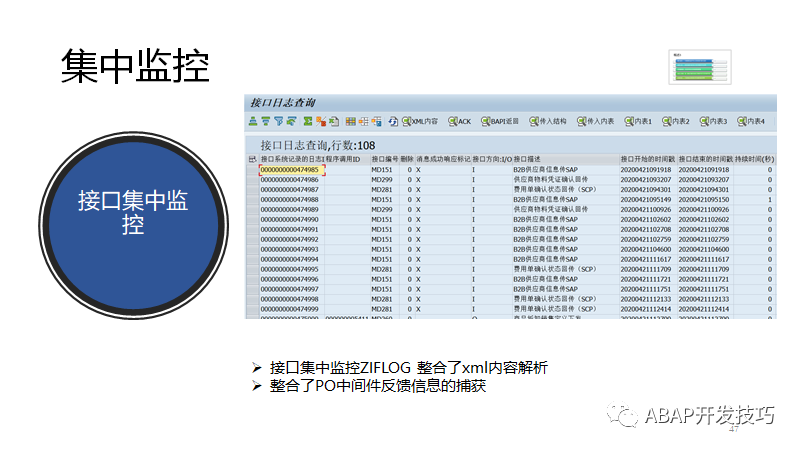800x450 pixels.
Task: Click the BAPI返回 button
Action: click(500, 121)
